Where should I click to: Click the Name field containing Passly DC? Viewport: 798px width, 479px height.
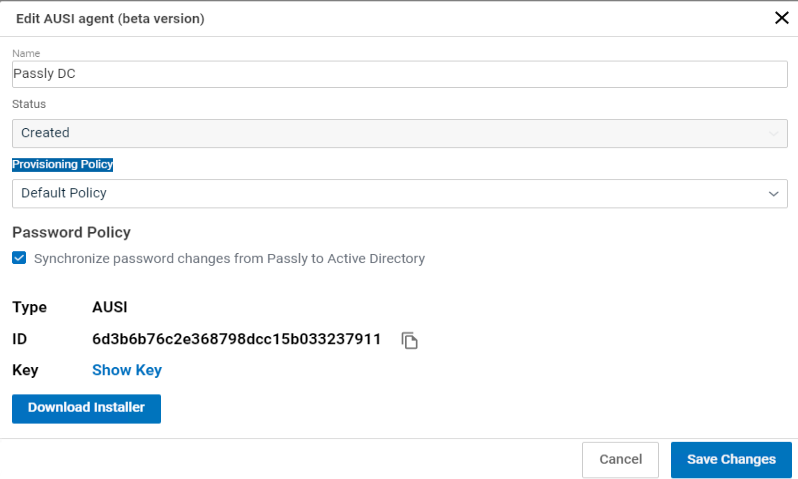pos(400,74)
